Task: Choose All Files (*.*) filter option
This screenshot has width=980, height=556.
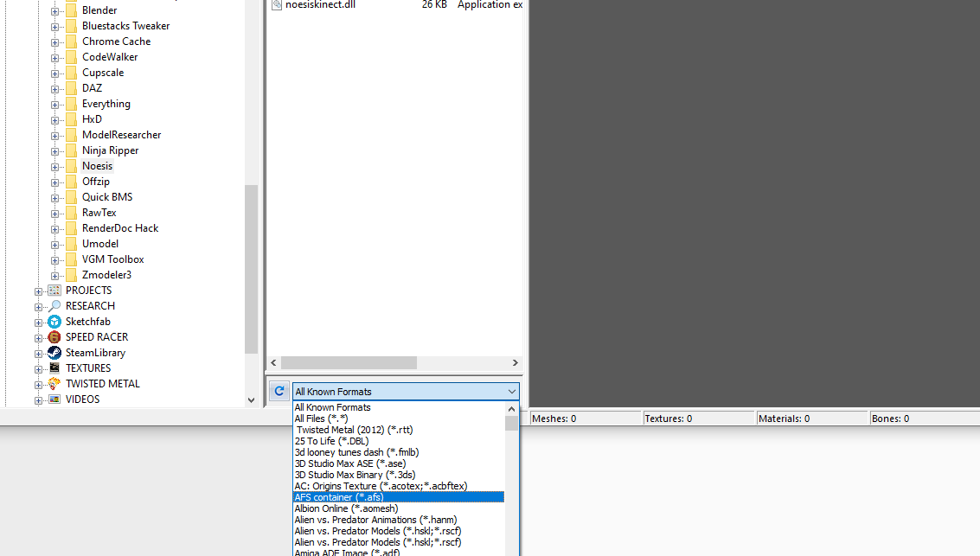Action: tap(399, 419)
